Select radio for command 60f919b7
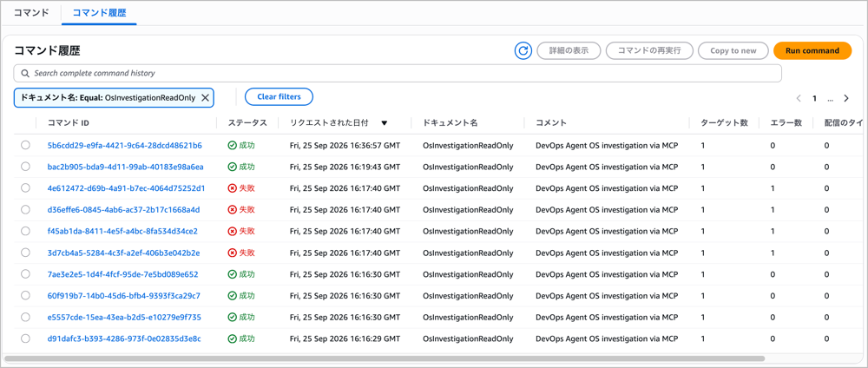This screenshot has width=868, height=368. 25,295
